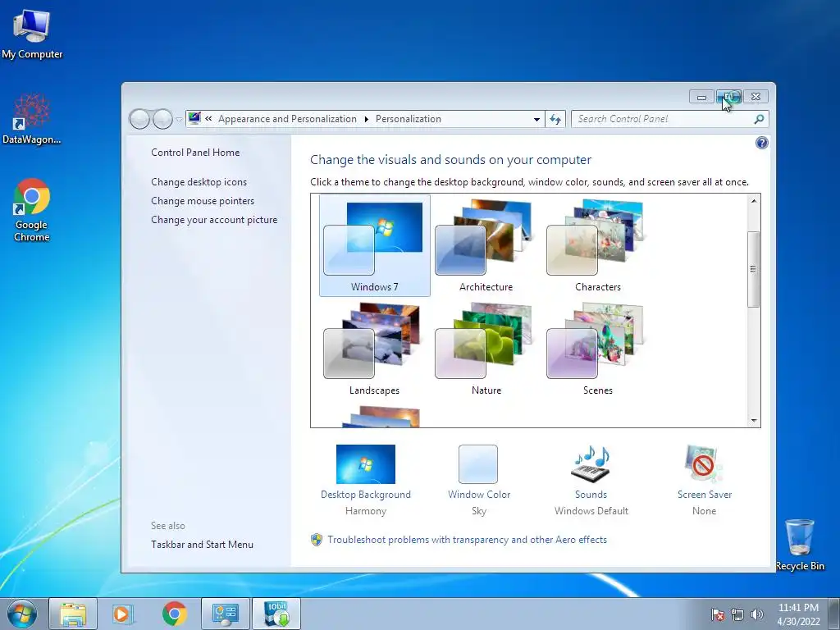Open the Aero transparency troubleshooting link
This screenshot has width=840, height=630.
tap(467, 540)
